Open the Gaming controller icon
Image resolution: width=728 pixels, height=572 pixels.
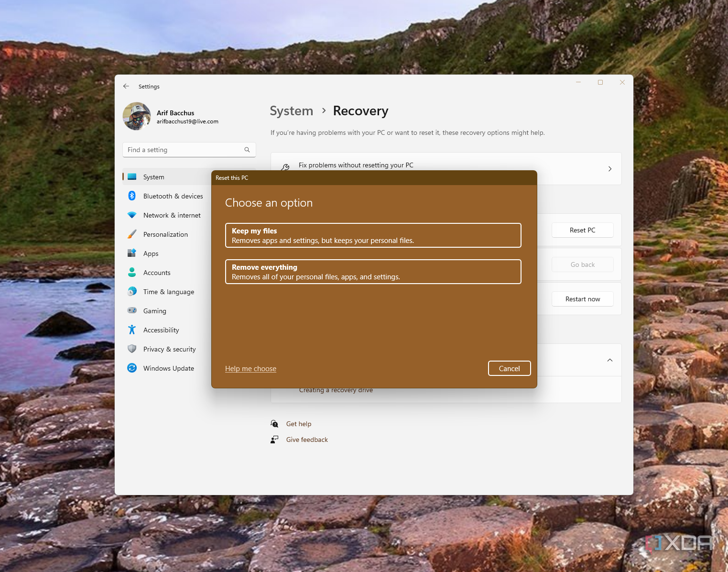[131, 310]
